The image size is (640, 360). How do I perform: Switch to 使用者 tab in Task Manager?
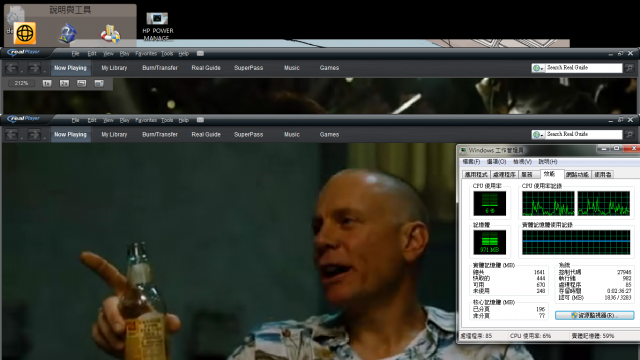(603, 175)
